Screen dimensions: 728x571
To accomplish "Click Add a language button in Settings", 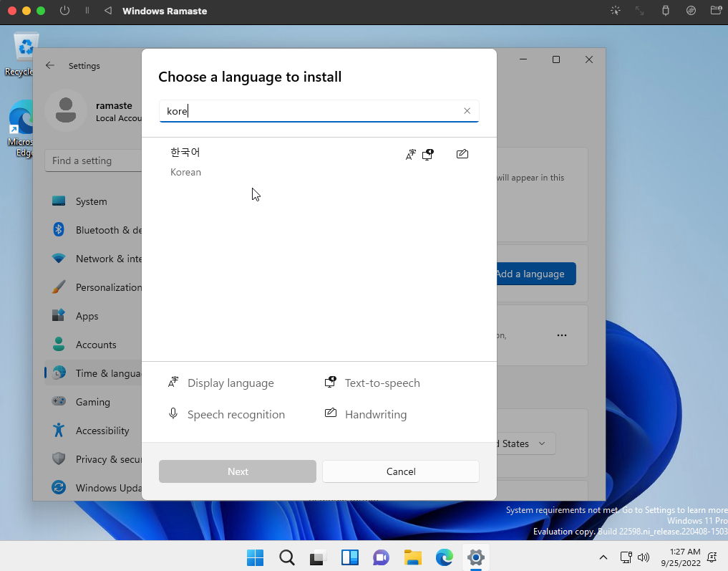I will (536, 274).
